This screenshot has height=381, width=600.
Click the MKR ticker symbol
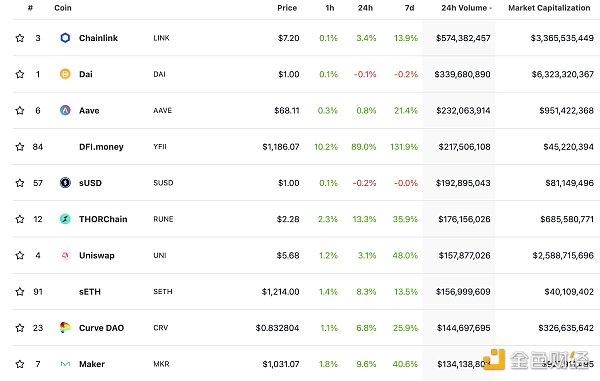click(x=161, y=364)
